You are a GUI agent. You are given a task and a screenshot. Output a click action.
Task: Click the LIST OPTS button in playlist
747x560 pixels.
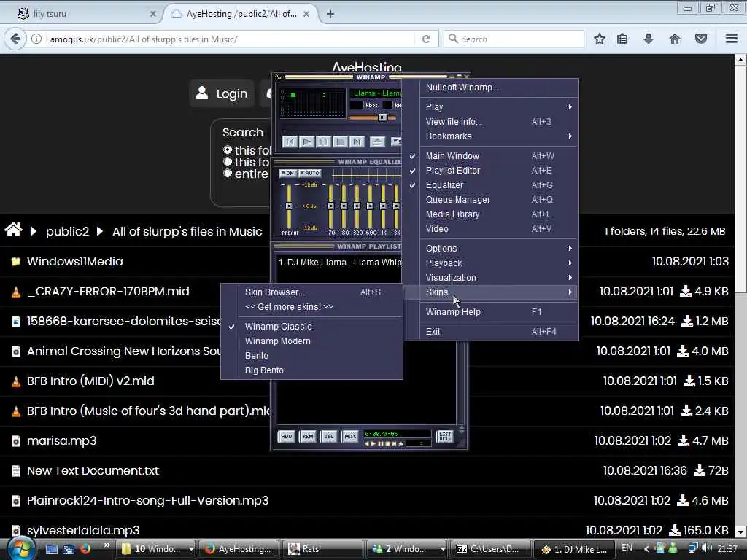[x=444, y=436]
